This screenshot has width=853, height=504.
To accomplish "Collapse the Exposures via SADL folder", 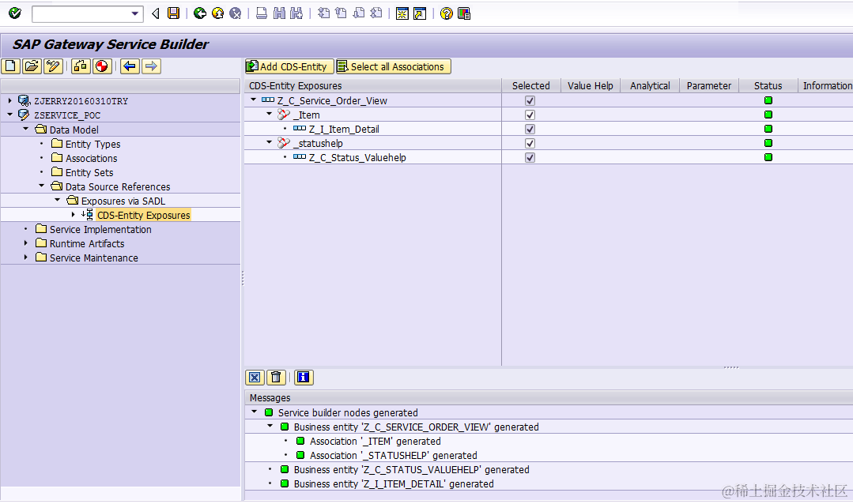I will 57,200.
